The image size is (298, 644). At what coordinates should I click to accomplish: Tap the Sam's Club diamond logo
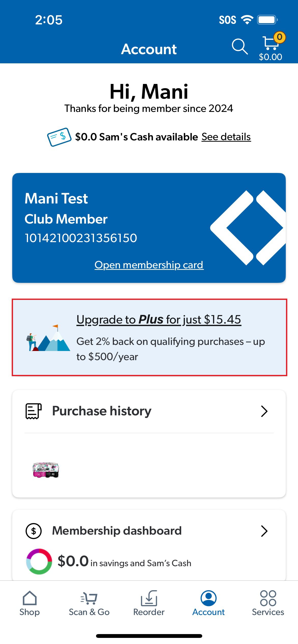(x=248, y=228)
